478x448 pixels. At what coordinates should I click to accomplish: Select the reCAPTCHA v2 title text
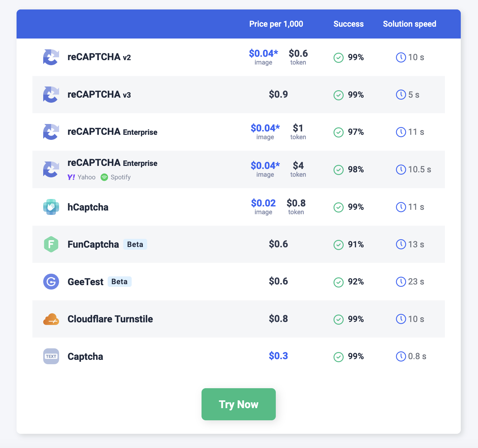(99, 57)
